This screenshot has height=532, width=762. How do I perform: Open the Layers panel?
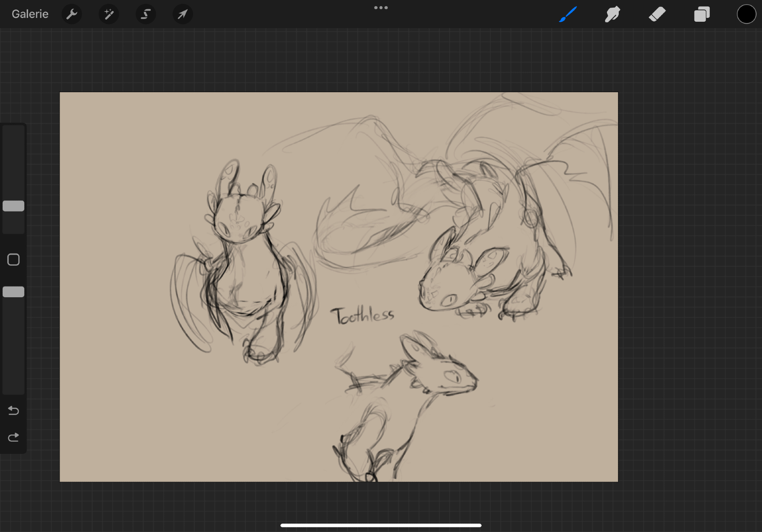[x=701, y=14]
